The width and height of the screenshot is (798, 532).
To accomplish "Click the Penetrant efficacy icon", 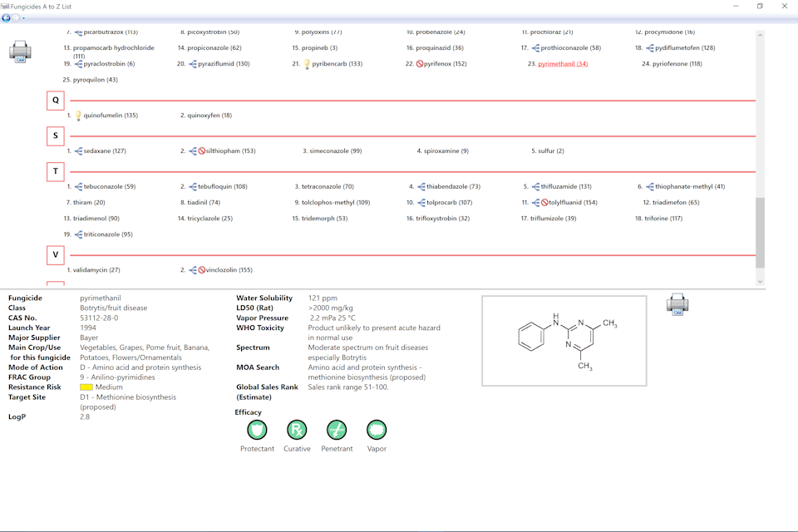I will pyautogui.click(x=337, y=430).
